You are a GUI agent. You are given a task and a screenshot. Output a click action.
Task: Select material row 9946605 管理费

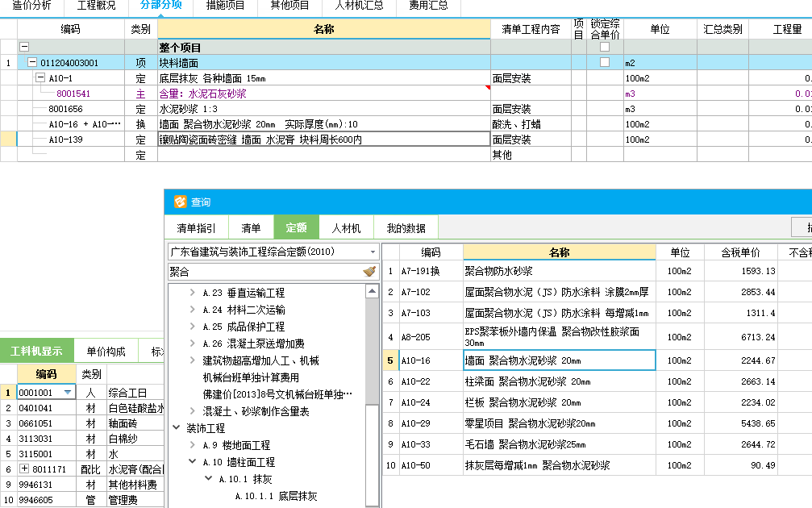81,500
